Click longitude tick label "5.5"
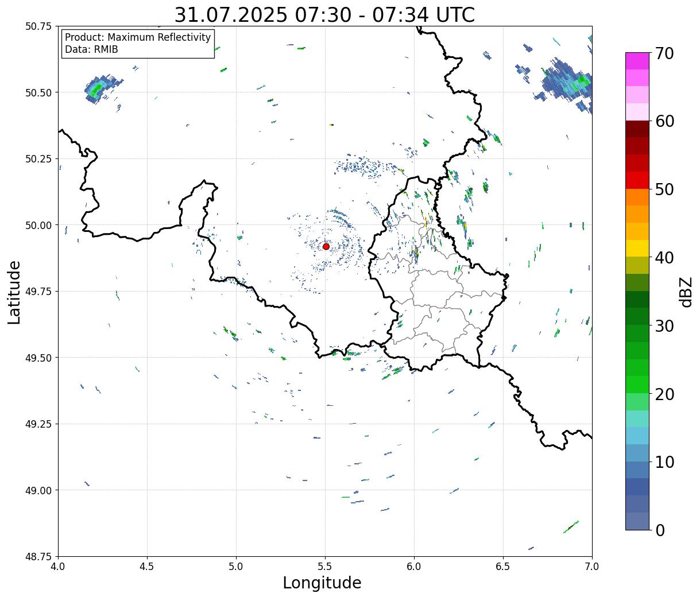700x597 pixels. tap(325, 567)
